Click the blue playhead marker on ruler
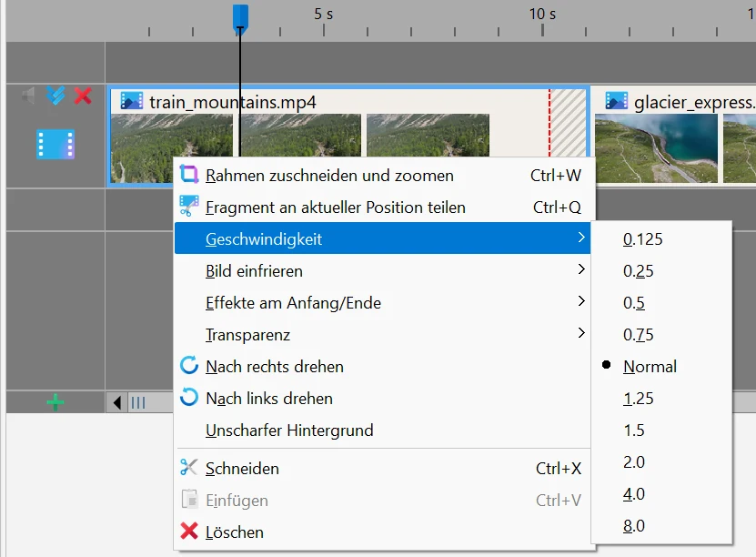The image size is (756, 557). tap(240, 19)
